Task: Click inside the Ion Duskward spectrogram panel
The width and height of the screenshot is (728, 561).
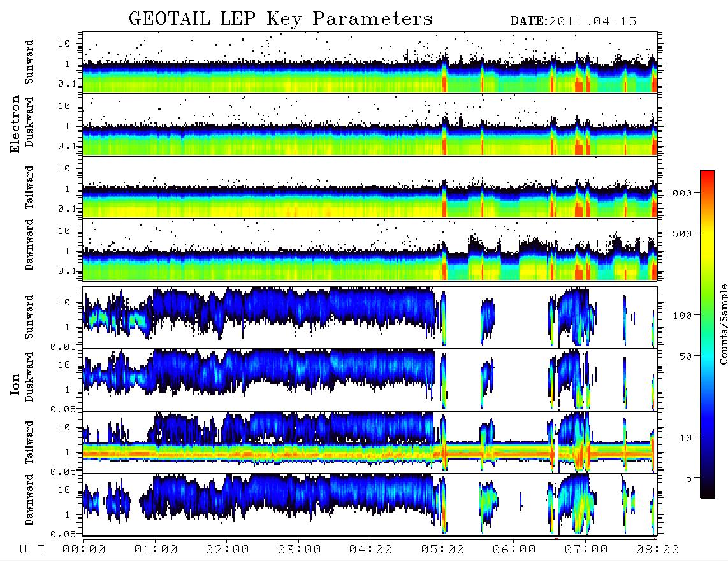Action: pyautogui.click(x=370, y=379)
